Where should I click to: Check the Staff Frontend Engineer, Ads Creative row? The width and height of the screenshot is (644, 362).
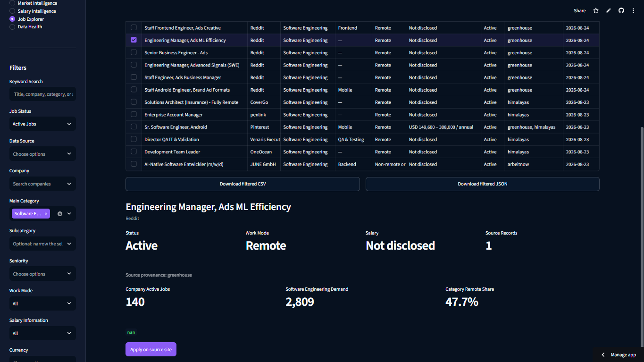point(134,28)
